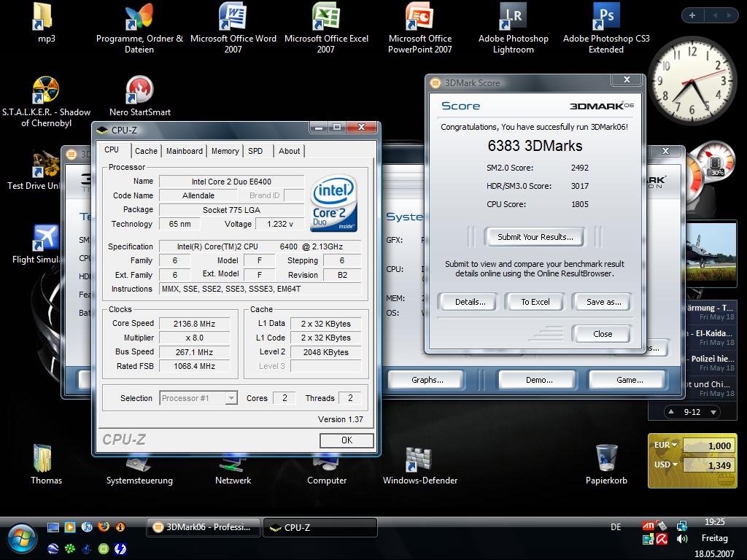Switch to the Cache tab in CPU-Z
The image size is (747, 560).
coord(146,151)
